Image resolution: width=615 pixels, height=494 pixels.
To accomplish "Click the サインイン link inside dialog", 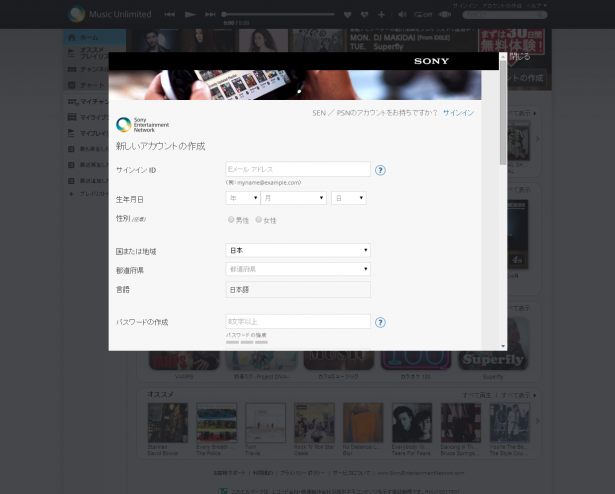I will point(459,113).
